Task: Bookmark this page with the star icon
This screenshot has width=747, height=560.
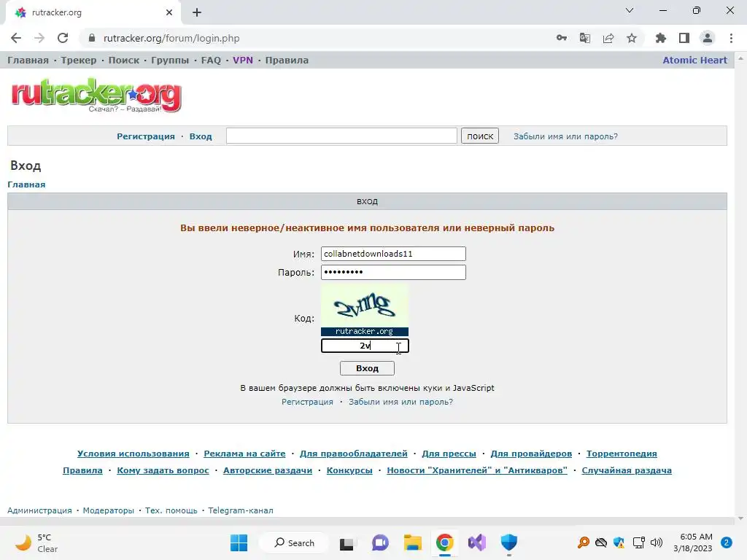Action: (x=632, y=38)
